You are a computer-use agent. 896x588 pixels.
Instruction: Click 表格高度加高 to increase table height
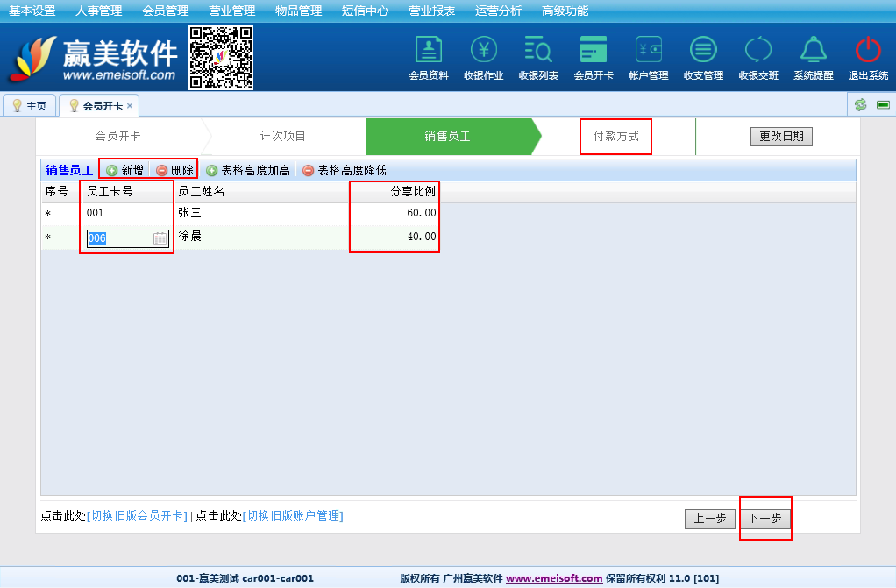[248, 171]
